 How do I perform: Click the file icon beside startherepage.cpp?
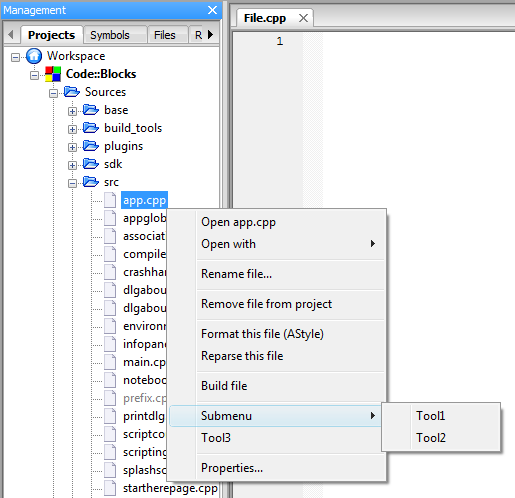(x=110, y=488)
